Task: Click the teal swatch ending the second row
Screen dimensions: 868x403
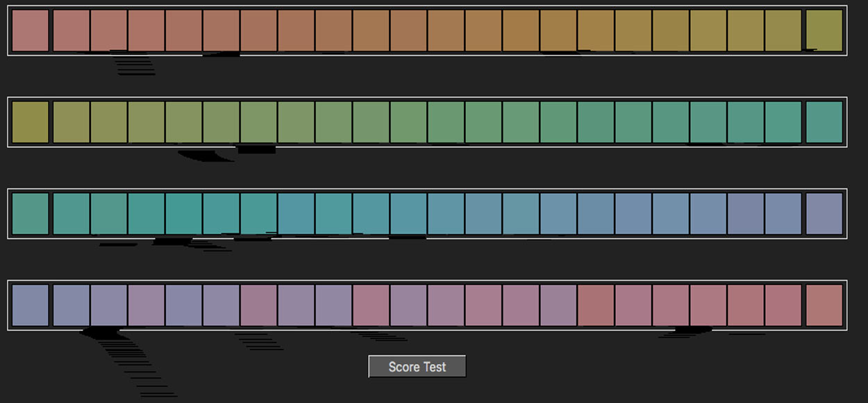Action: click(824, 122)
